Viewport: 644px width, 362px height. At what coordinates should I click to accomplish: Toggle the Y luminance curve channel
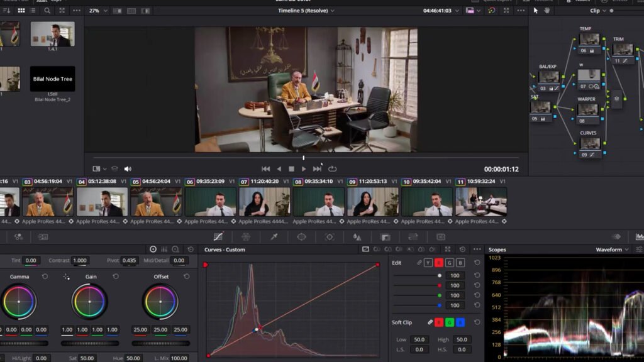[x=428, y=263]
